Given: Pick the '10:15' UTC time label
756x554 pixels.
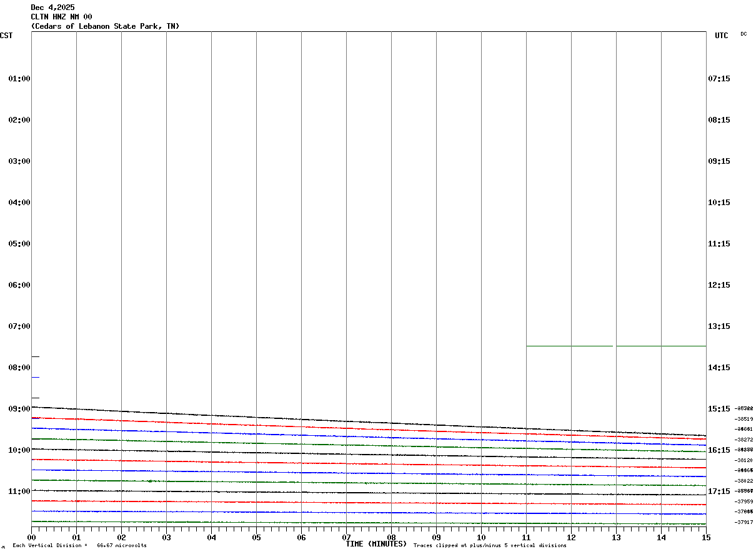Looking at the screenshot, I should [719, 203].
